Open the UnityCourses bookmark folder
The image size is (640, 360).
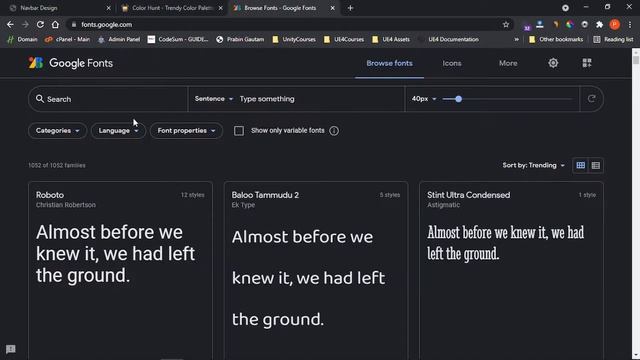pos(294,39)
